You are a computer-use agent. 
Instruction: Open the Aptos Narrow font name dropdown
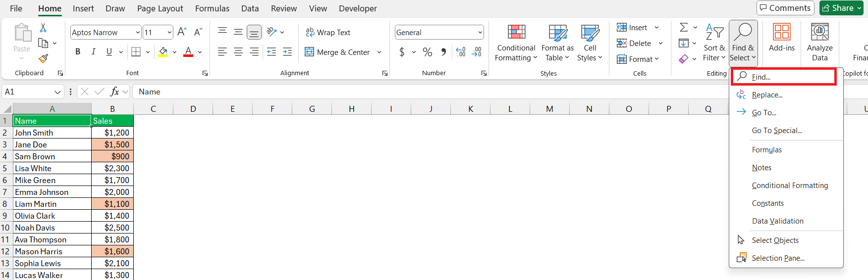click(x=138, y=33)
